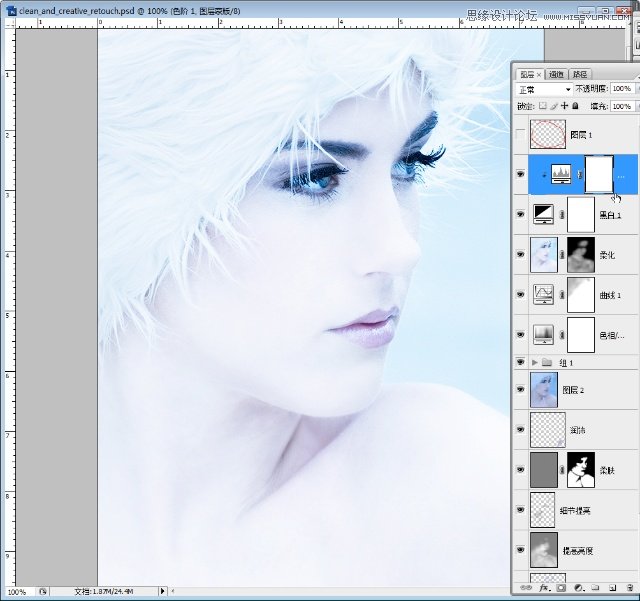Viewport: 640px width, 601px height.
Task: Click the mask link chain on 柔化 layer
Action: tap(562, 254)
